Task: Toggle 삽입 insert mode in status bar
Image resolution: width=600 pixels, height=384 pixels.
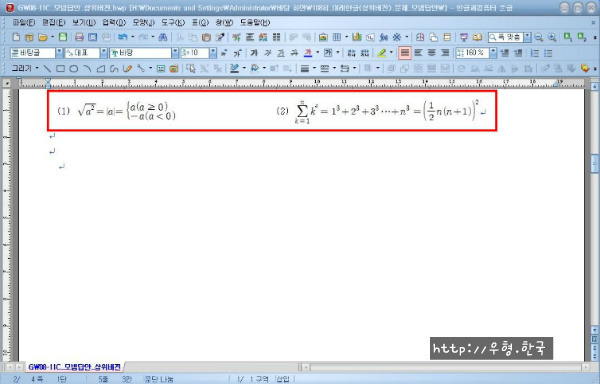Action: pyautogui.click(x=283, y=379)
